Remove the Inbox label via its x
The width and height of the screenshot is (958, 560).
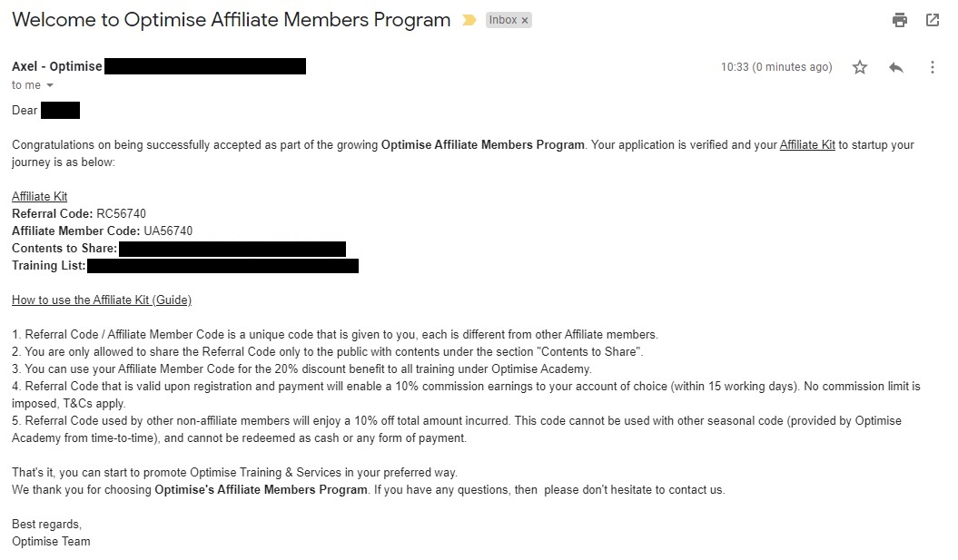coord(524,20)
